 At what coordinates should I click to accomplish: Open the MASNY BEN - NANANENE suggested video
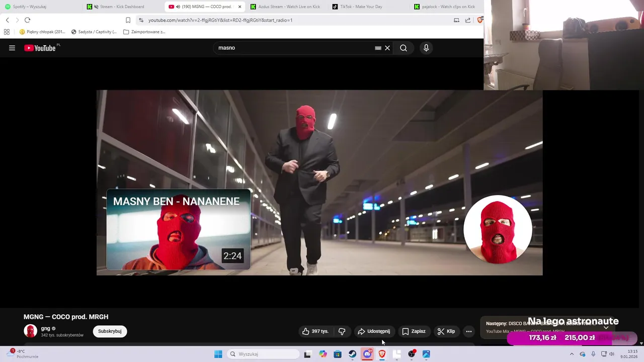178,230
